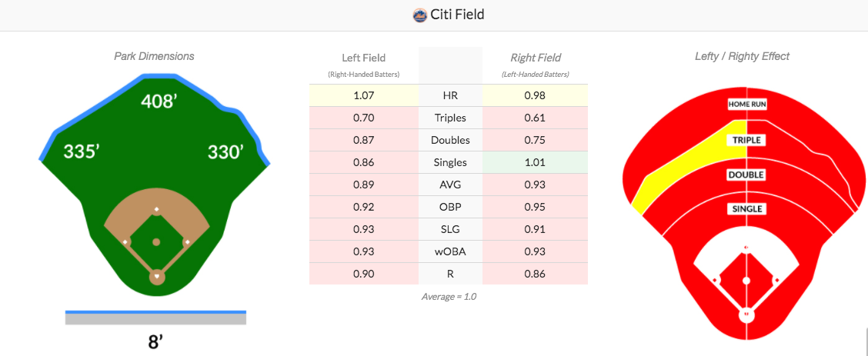This screenshot has width=868, height=356.
Task: Click the 408' center field distance
Action: [x=158, y=101]
